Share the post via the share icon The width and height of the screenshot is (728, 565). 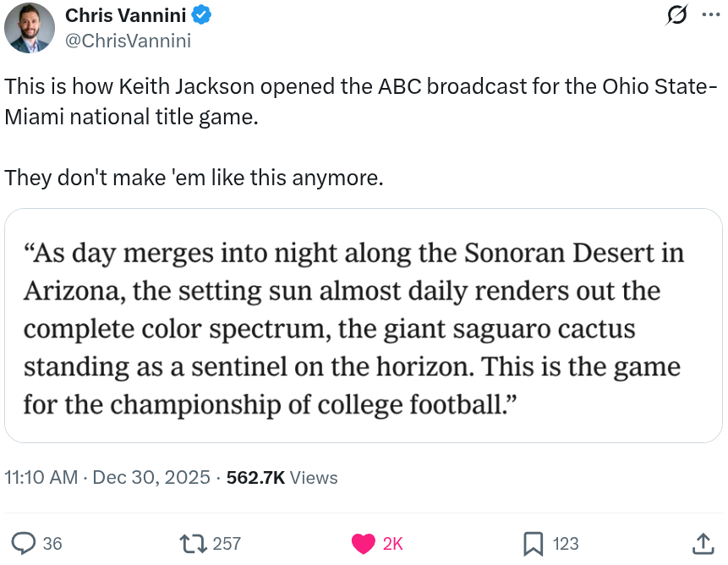point(703,543)
